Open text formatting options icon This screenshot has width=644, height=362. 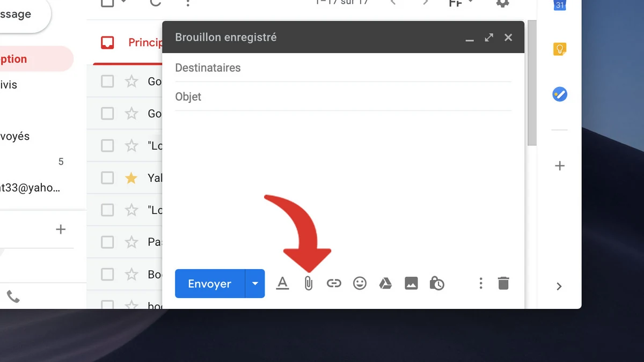coord(282,283)
